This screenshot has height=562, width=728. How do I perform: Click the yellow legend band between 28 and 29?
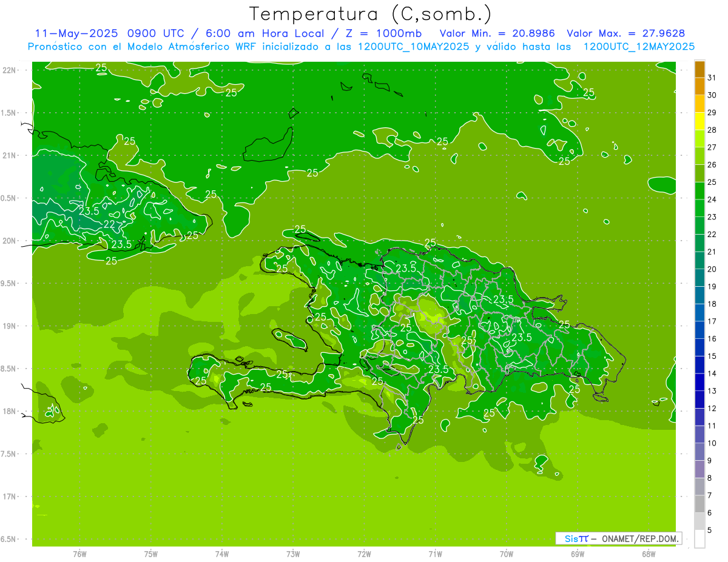pyautogui.click(x=699, y=121)
